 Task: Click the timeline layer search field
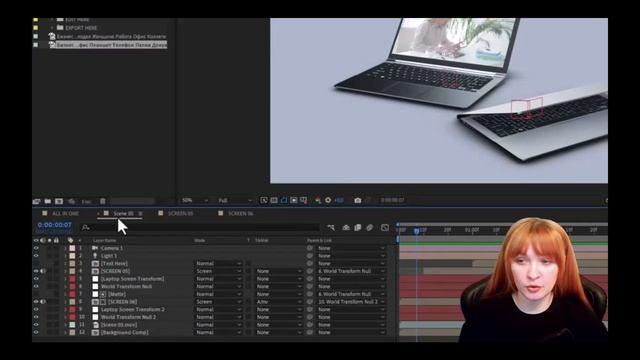tap(200, 228)
